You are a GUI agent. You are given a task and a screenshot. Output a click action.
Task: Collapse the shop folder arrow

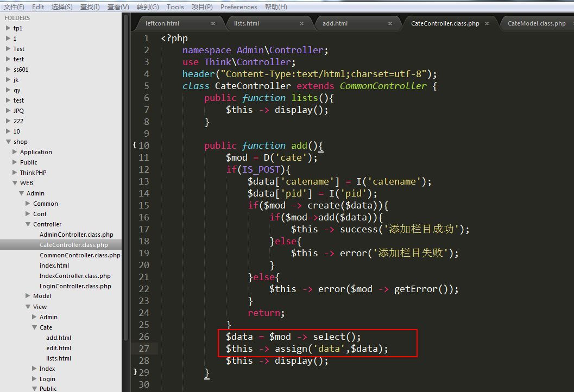8,141
